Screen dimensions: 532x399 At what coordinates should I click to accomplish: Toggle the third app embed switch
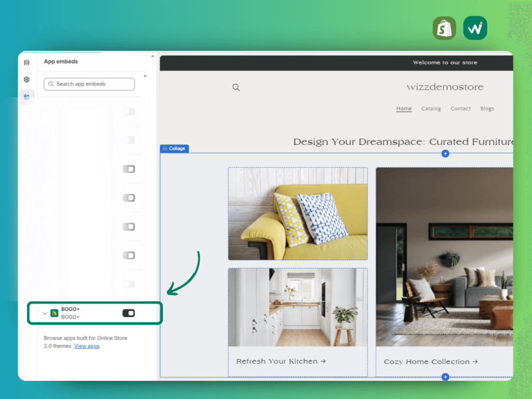pyautogui.click(x=129, y=169)
